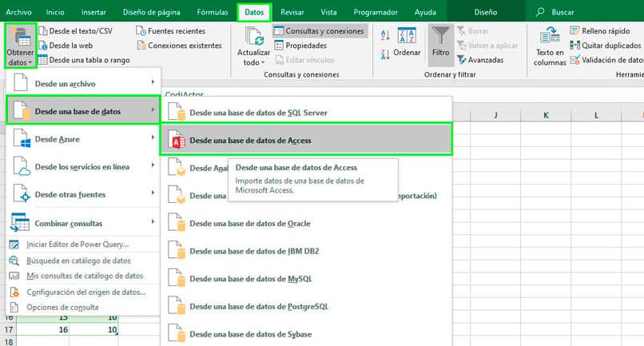Viewport: 644px width, 346px height.
Task: Select column J header
Action: [x=495, y=115]
